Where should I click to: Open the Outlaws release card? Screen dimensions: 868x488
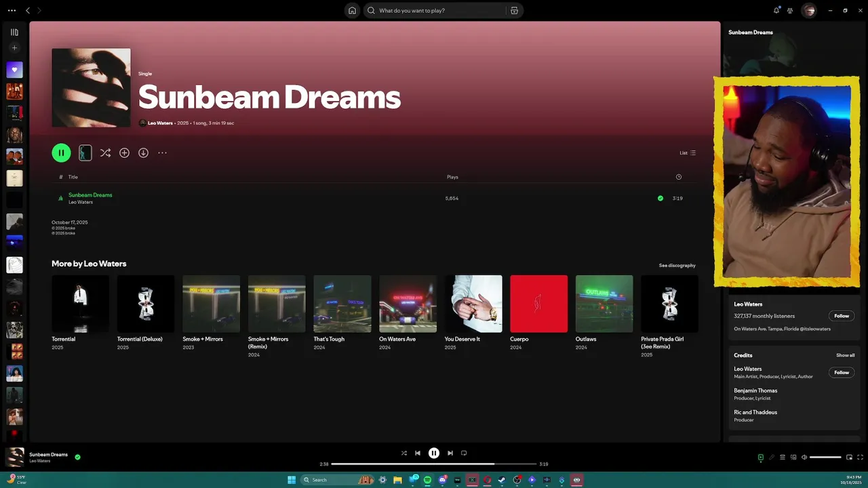click(x=604, y=313)
